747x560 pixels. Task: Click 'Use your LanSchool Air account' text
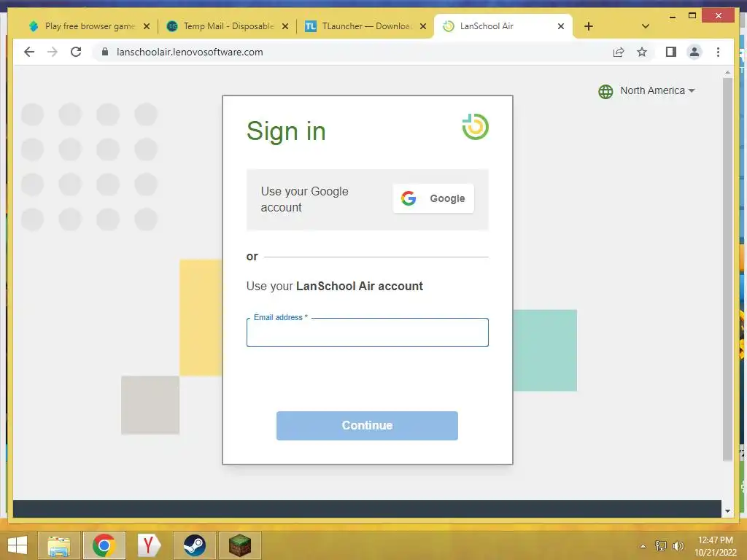tap(334, 286)
